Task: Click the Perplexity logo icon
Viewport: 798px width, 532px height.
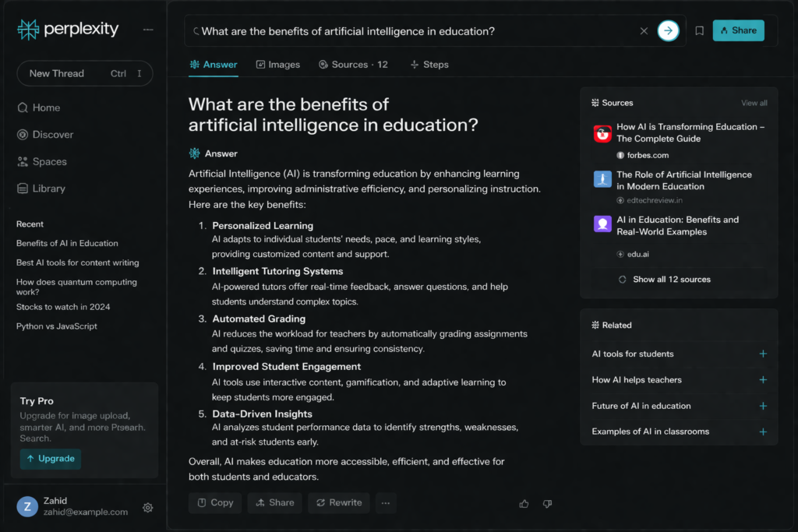Action: pyautogui.click(x=28, y=30)
